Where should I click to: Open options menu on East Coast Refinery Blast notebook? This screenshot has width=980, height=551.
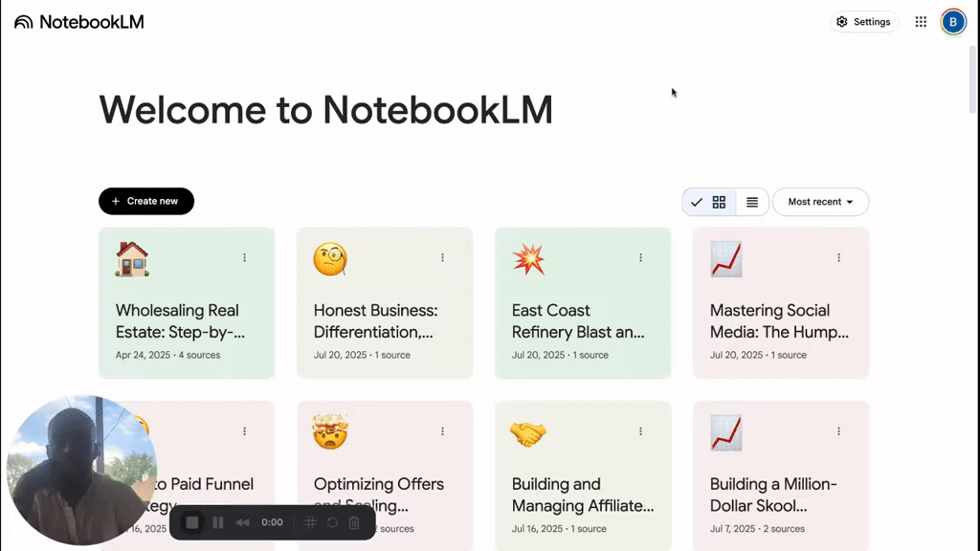point(640,257)
